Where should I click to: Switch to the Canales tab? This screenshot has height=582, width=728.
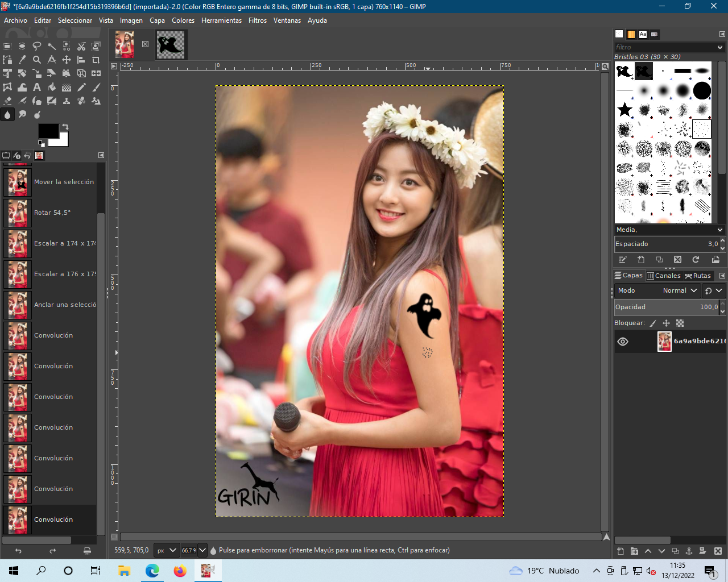(x=664, y=276)
